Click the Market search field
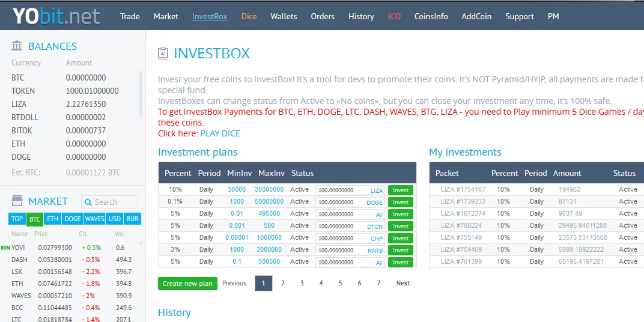 (x=109, y=202)
